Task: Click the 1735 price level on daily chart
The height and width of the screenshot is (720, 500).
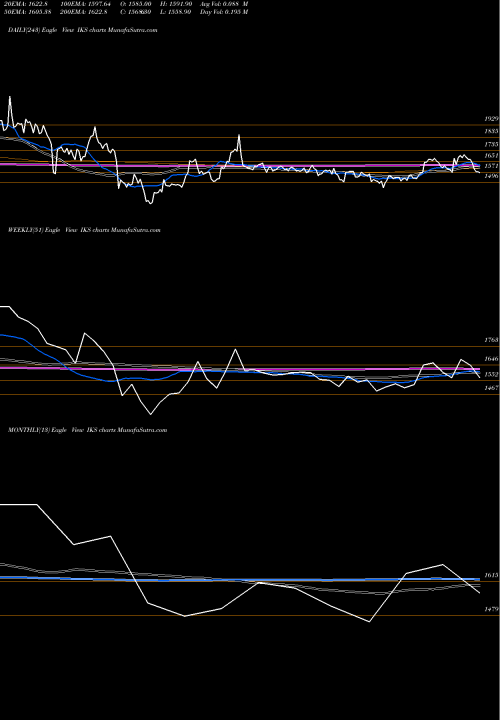Action: pos(492,144)
